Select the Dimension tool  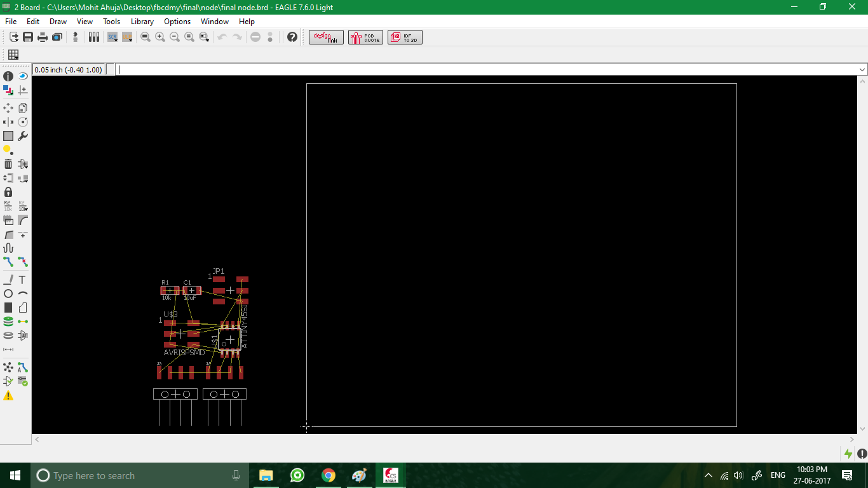pos(8,349)
